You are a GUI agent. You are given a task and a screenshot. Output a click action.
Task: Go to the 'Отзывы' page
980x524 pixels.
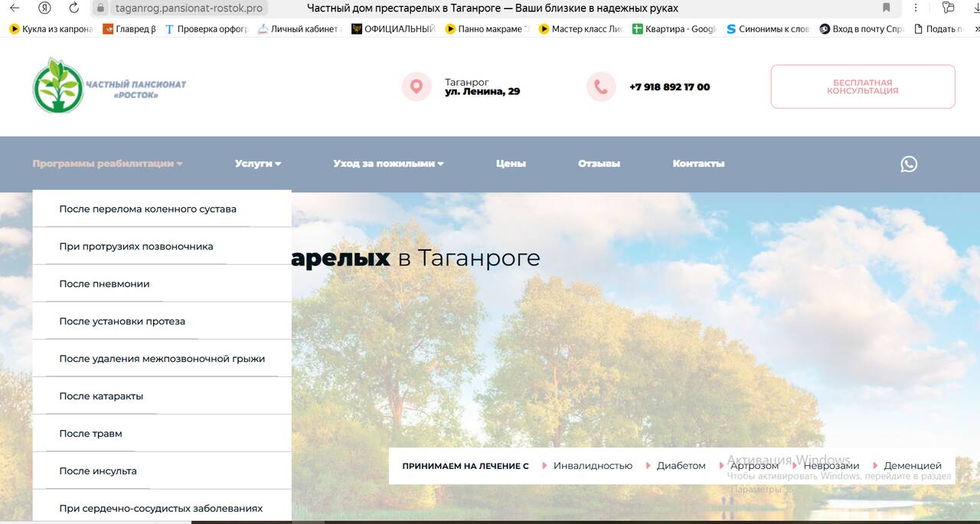(x=599, y=164)
